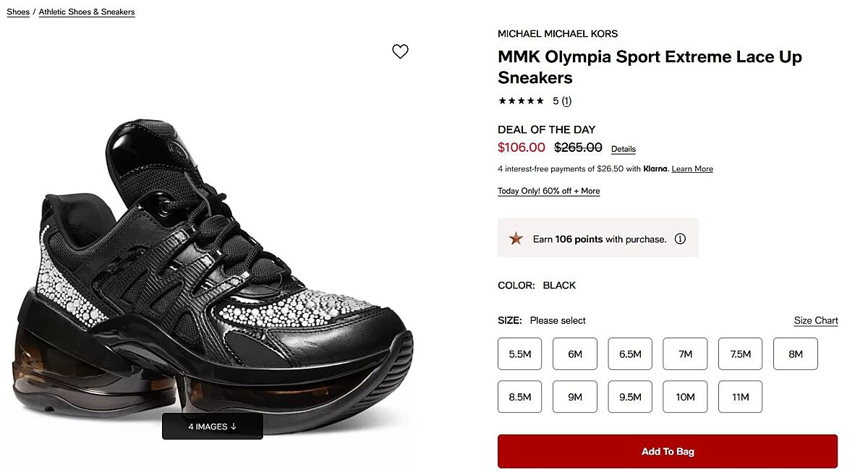
Task: Expand the Today Only 60% off offer
Action: 548,192
